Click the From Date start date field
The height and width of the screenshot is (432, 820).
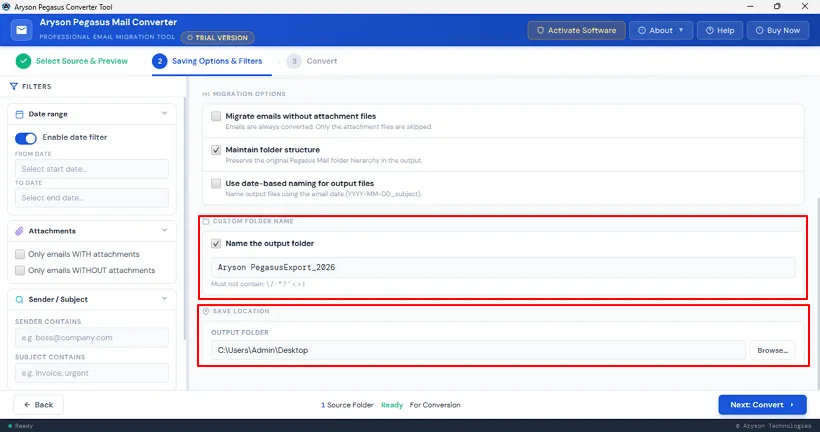(x=92, y=169)
